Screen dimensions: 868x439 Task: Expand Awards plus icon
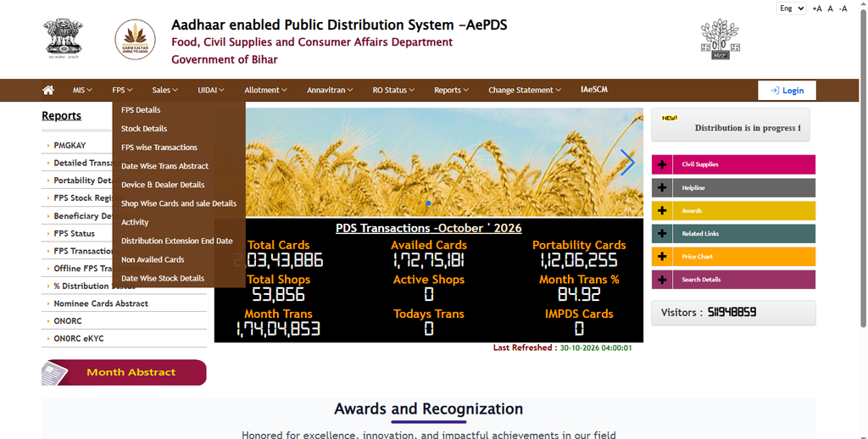click(662, 211)
